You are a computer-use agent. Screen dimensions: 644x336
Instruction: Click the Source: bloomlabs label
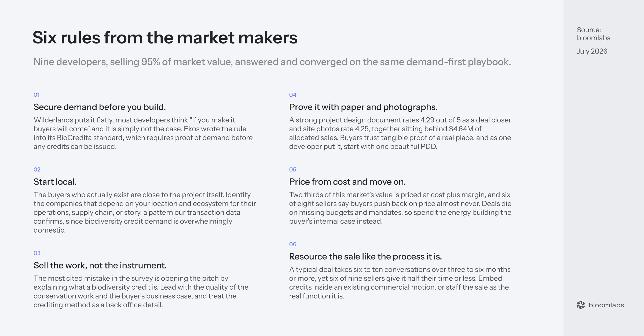(x=594, y=34)
